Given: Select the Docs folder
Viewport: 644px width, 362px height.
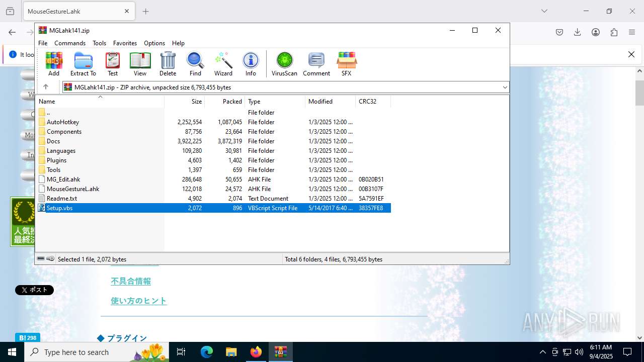Looking at the screenshot, I should [213, 141].
